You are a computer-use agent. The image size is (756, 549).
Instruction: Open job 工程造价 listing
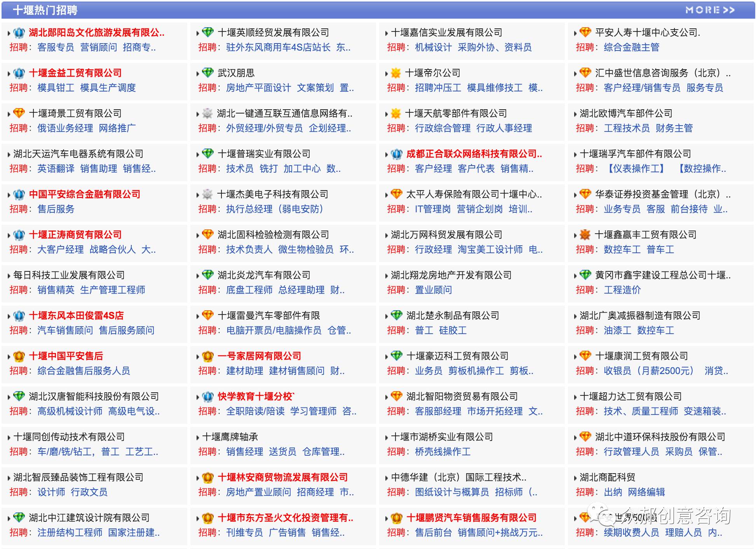pos(622,290)
